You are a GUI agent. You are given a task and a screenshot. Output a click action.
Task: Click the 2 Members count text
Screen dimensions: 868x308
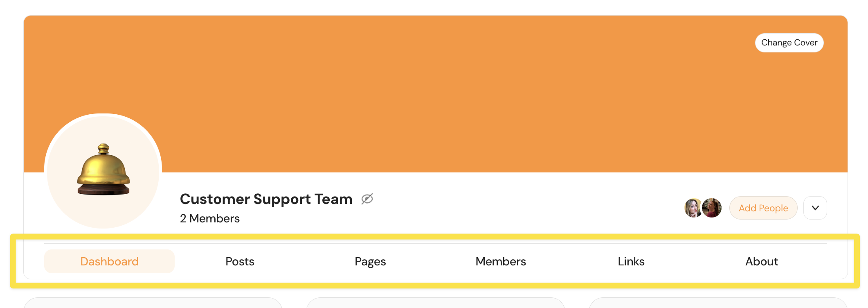coord(210,219)
